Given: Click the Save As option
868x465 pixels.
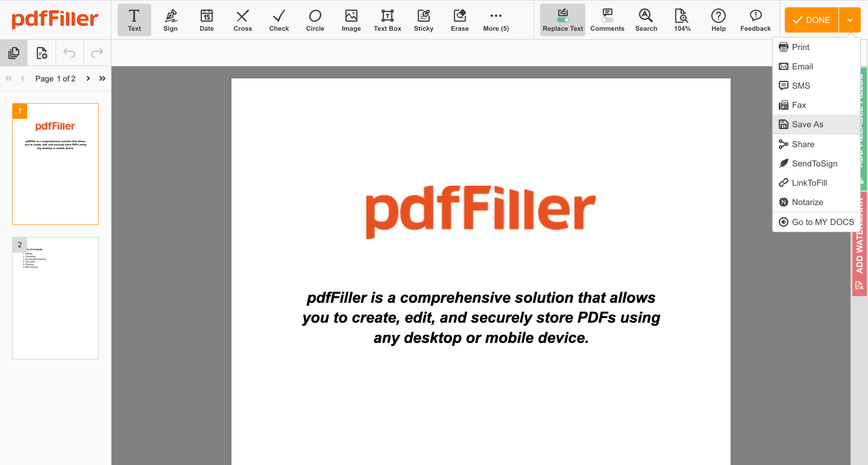Looking at the screenshot, I should pyautogui.click(x=807, y=125).
